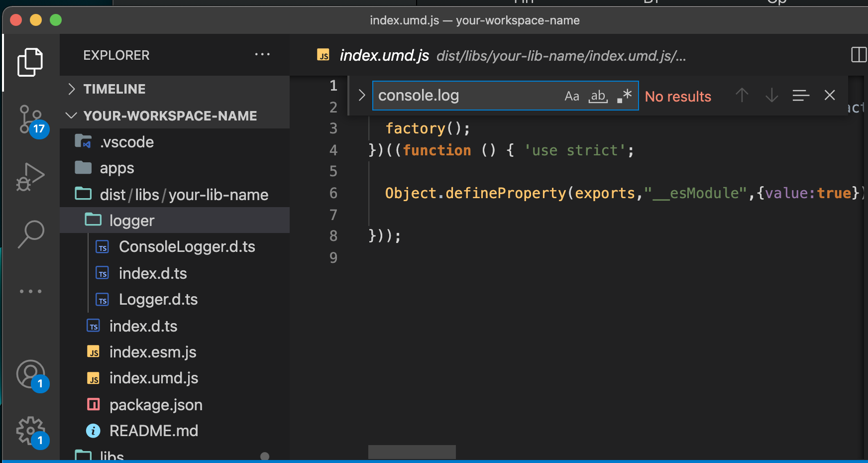Open Accounts menu in activity bar
The width and height of the screenshot is (868, 463).
tap(31, 375)
